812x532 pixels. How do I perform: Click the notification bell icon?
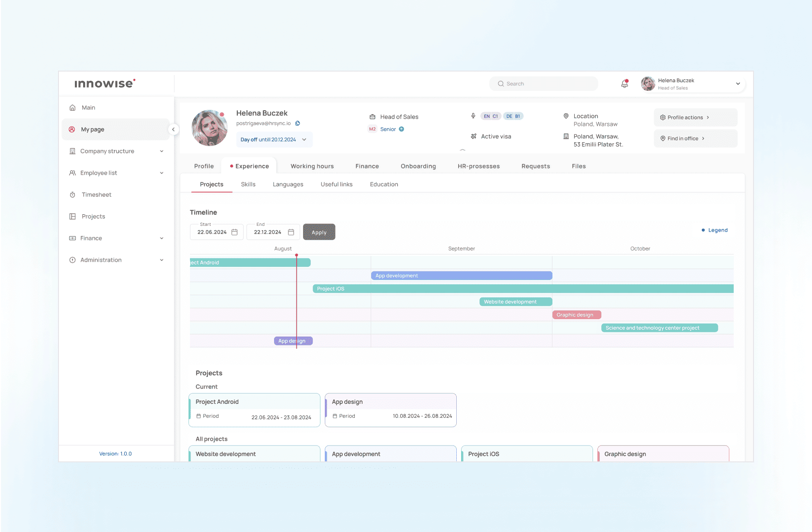(624, 84)
